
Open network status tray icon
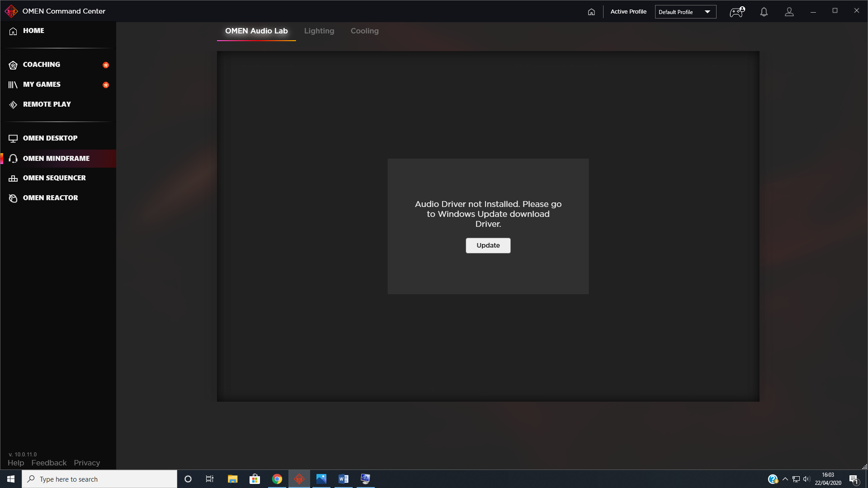796,479
